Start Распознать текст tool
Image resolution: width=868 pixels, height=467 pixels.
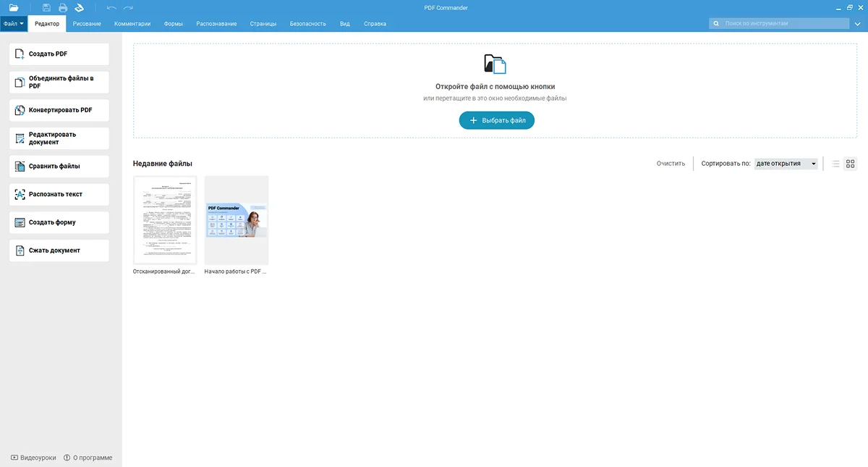(59, 194)
